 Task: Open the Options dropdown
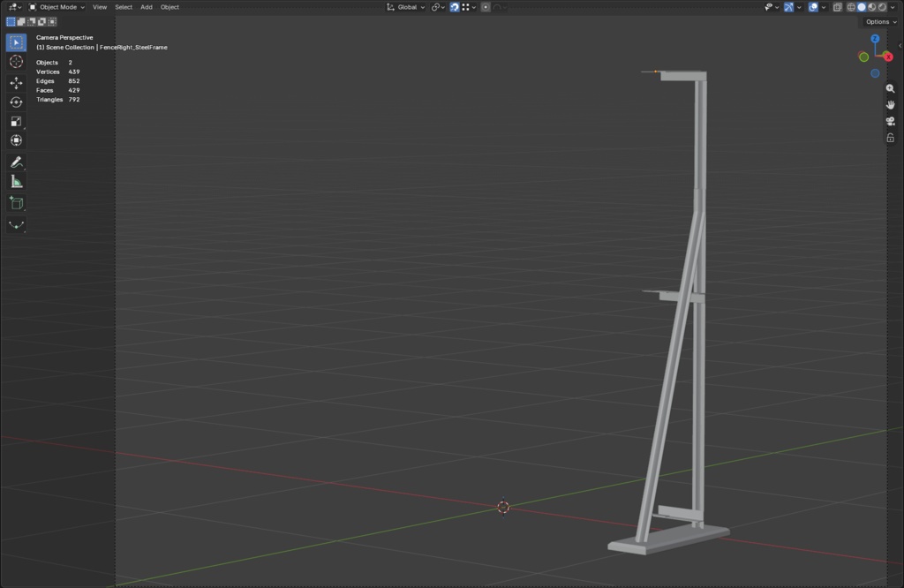[881, 22]
